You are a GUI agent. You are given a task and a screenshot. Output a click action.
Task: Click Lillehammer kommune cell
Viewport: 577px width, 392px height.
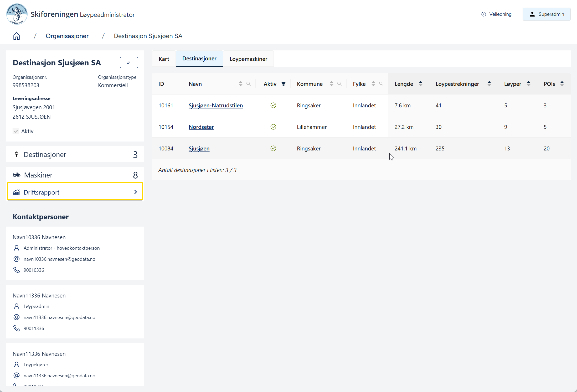point(312,127)
